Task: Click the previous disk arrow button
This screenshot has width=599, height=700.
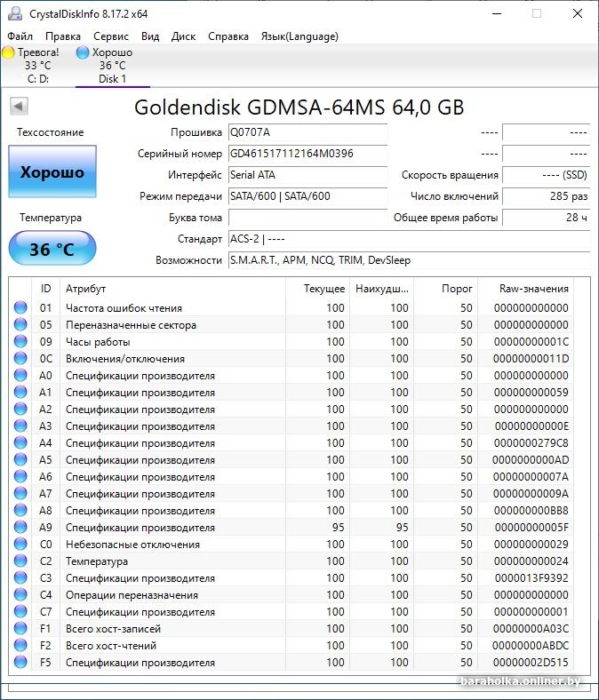Action: coord(19,107)
